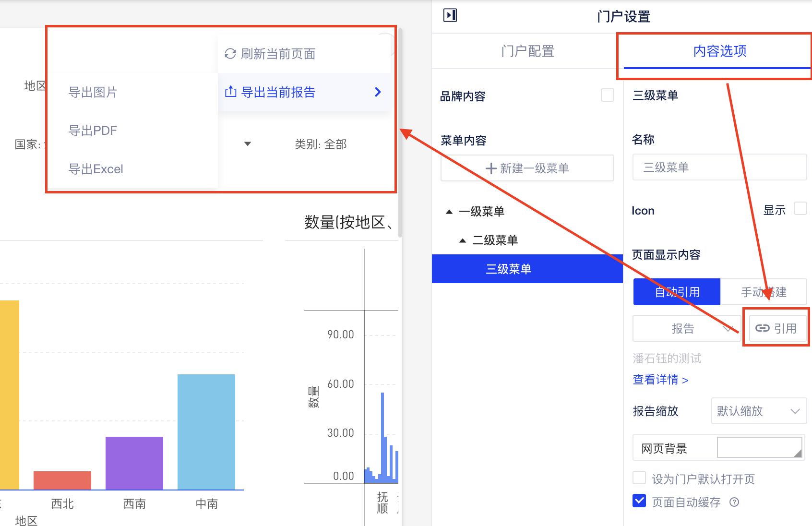This screenshot has width=812, height=526.
Task: Click the export icon on 导出当前报告
Action: [230, 91]
